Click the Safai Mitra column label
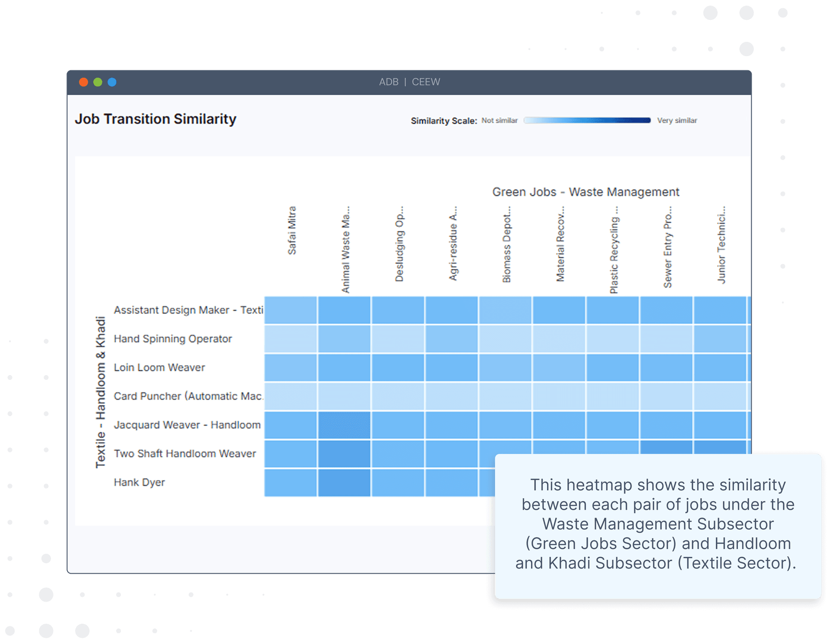The height and width of the screenshot is (644, 829). [292, 230]
